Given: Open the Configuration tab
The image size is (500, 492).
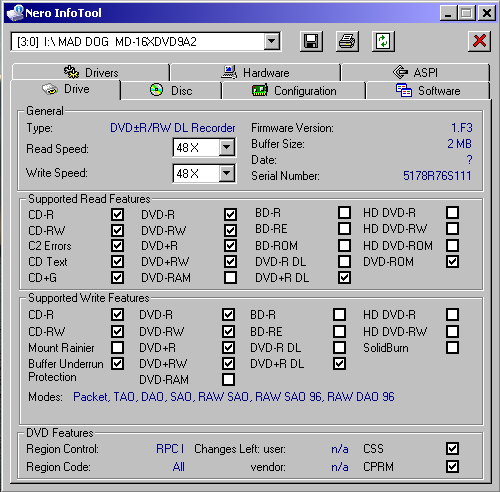Looking at the screenshot, I should [x=294, y=91].
